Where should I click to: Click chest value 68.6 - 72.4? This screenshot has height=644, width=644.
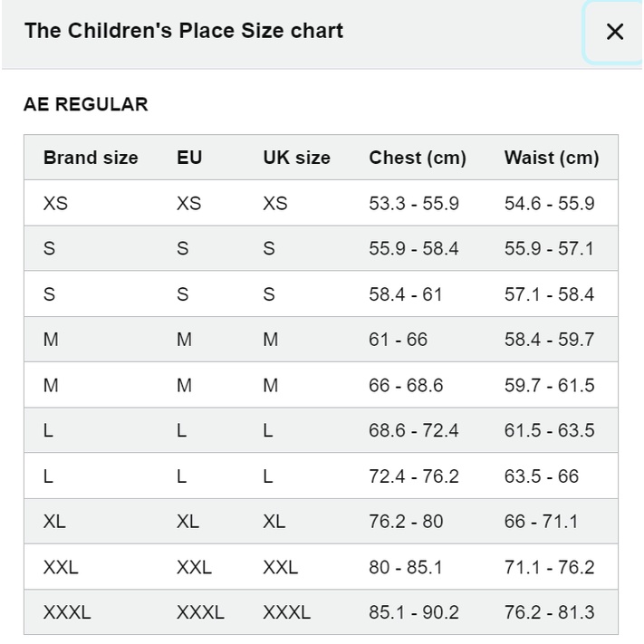[413, 430]
